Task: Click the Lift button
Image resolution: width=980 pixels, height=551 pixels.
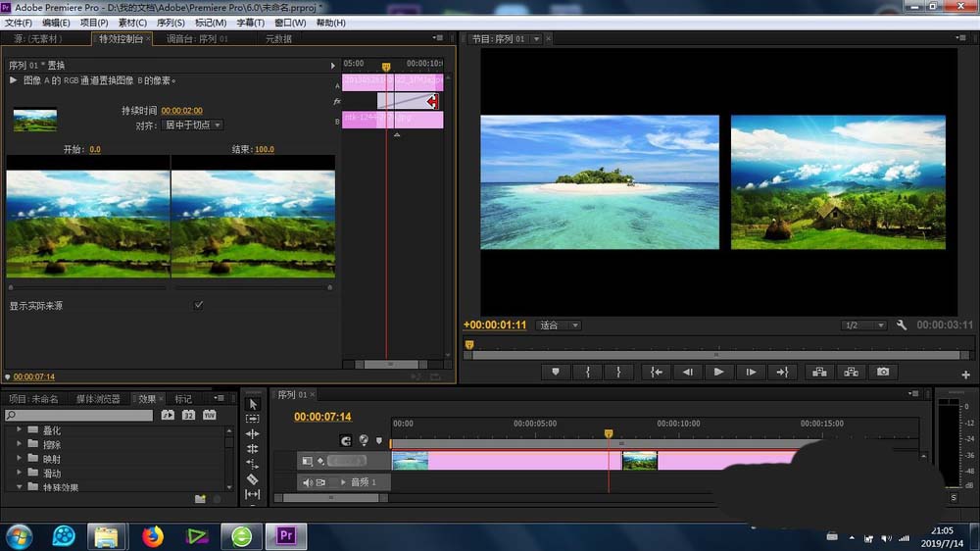Action: click(819, 372)
